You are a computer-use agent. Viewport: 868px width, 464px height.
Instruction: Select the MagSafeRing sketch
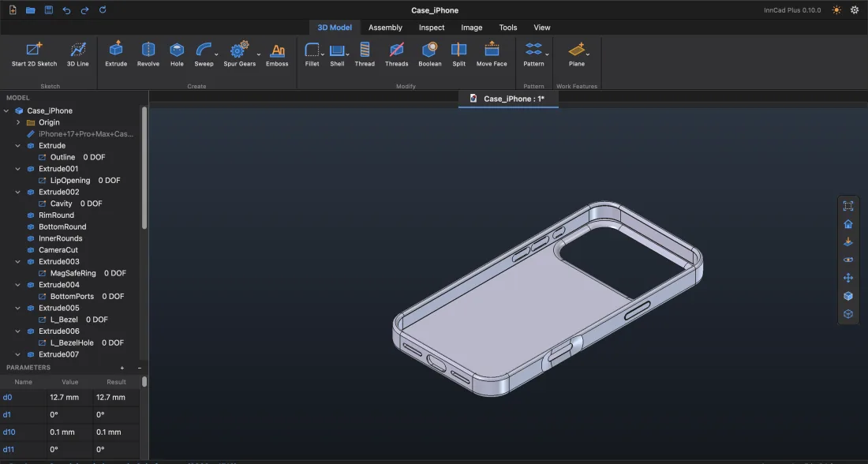click(73, 273)
